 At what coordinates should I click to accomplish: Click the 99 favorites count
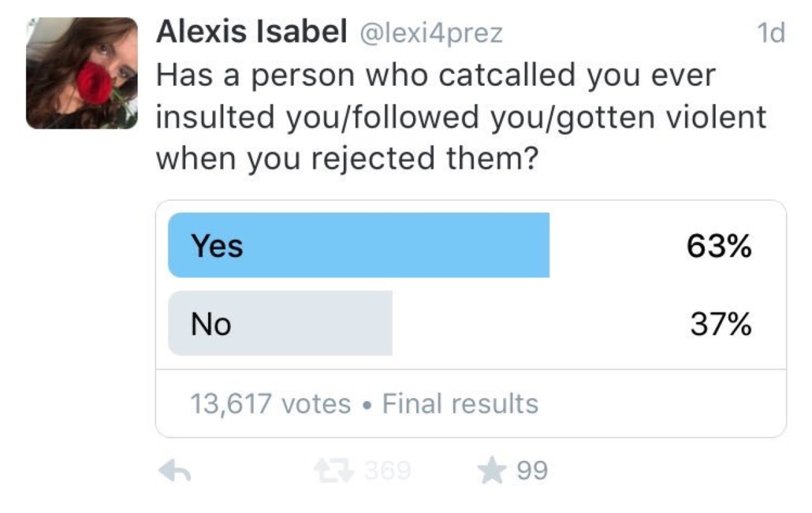533,471
